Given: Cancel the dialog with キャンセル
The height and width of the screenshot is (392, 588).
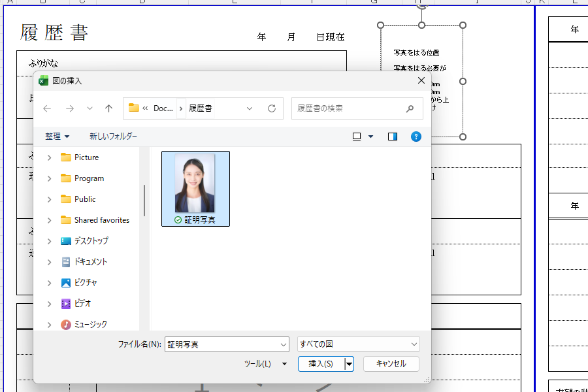Looking at the screenshot, I should tap(391, 364).
